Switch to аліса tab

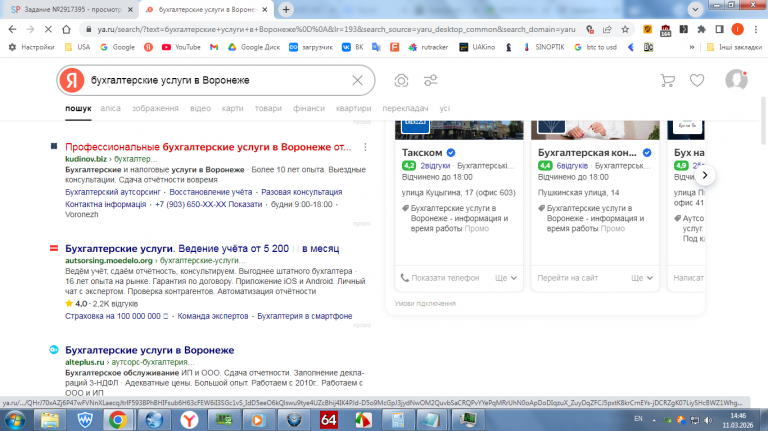[x=110, y=108]
